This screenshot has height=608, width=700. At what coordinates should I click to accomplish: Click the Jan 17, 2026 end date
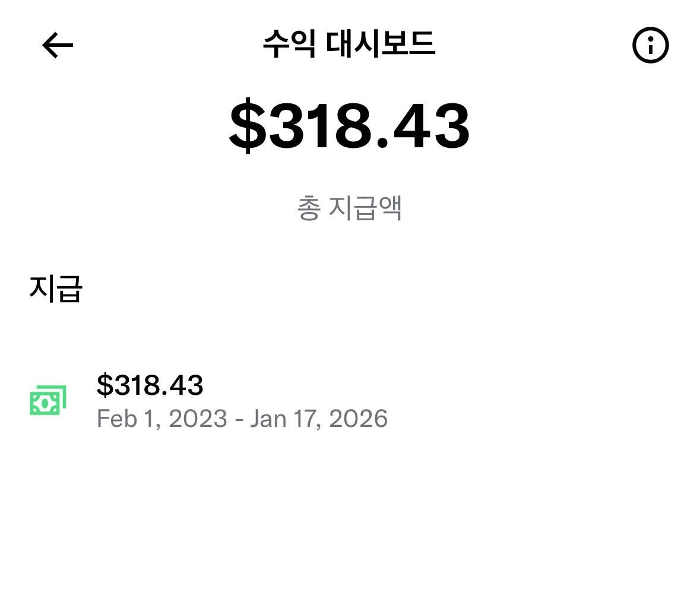(319, 419)
